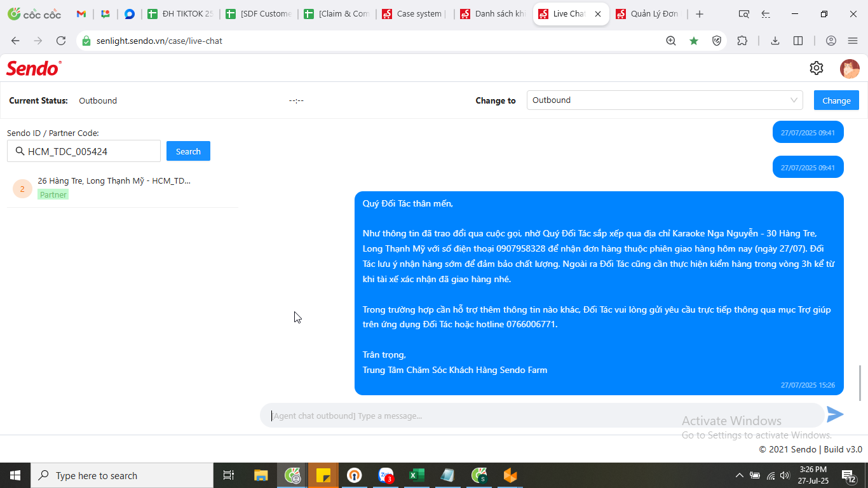Viewport: 868px width, 488px height.
Task: Show hidden system tray icons
Action: click(x=739, y=475)
